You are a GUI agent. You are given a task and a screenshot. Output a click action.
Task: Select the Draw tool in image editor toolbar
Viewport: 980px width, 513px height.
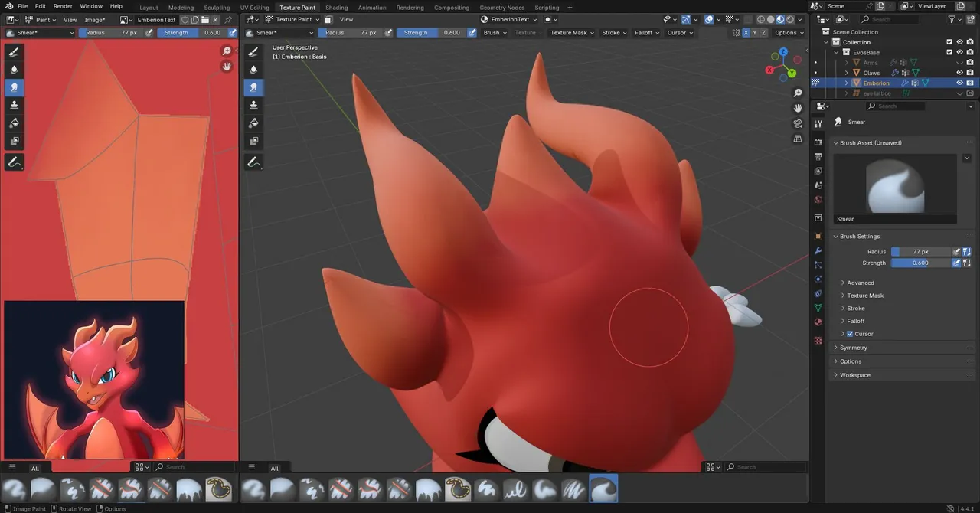click(14, 51)
